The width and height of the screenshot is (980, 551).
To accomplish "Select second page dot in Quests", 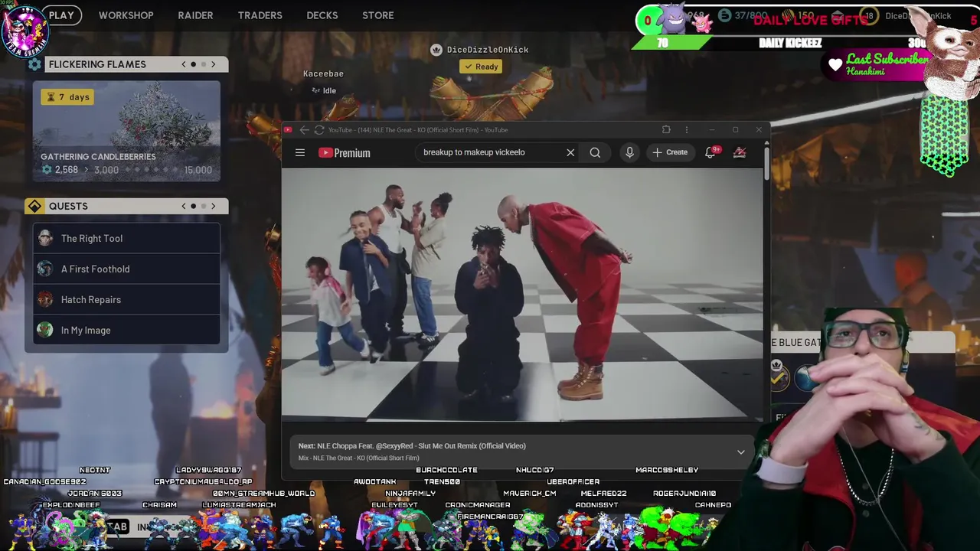I will click(x=203, y=206).
